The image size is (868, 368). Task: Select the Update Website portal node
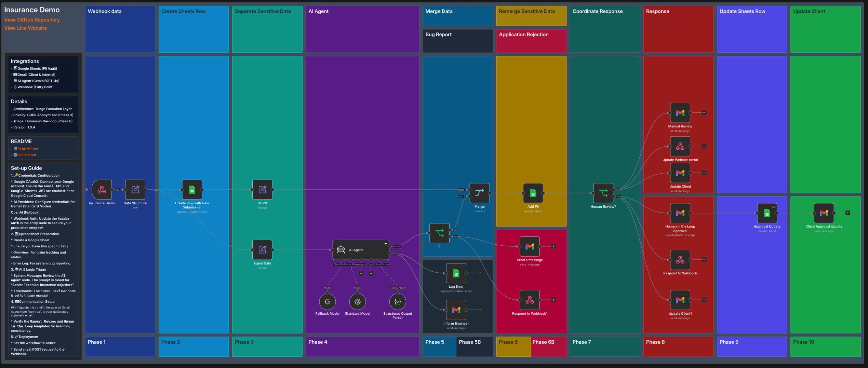coord(680,146)
